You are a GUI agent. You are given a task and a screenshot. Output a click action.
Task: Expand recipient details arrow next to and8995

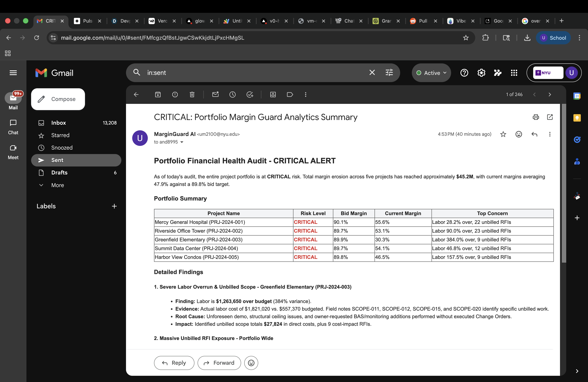pos(182,142)
